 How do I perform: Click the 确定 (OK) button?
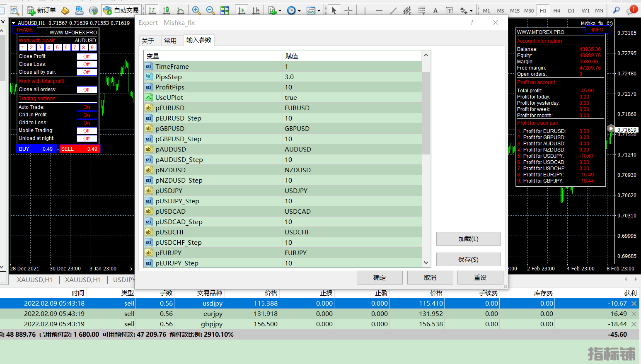point(379,277)
